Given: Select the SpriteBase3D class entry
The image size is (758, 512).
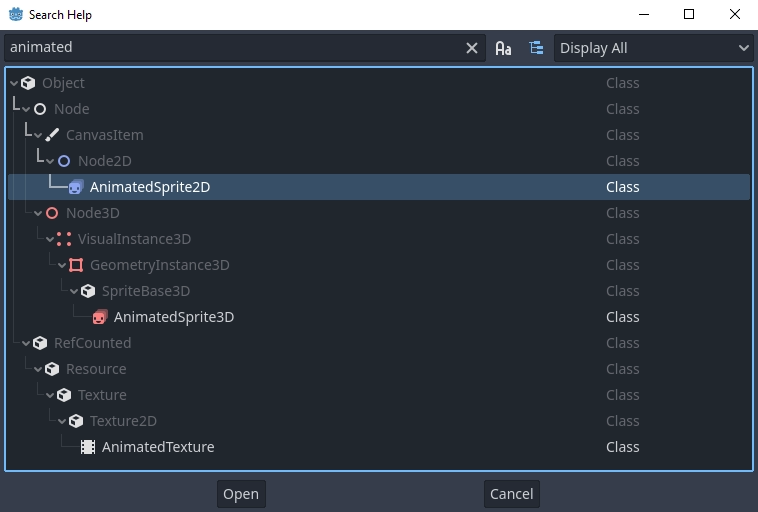Looking at the screenshot, I should 146,291.
